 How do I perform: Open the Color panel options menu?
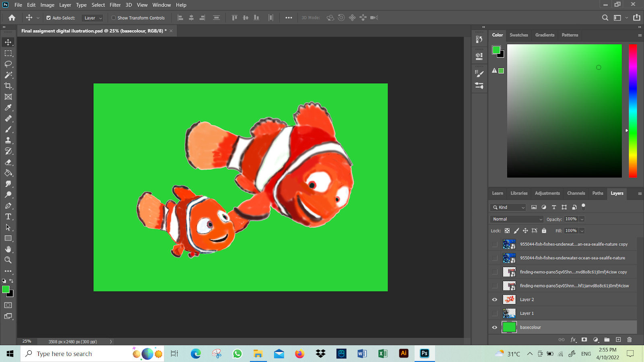(x=640, y=35)
